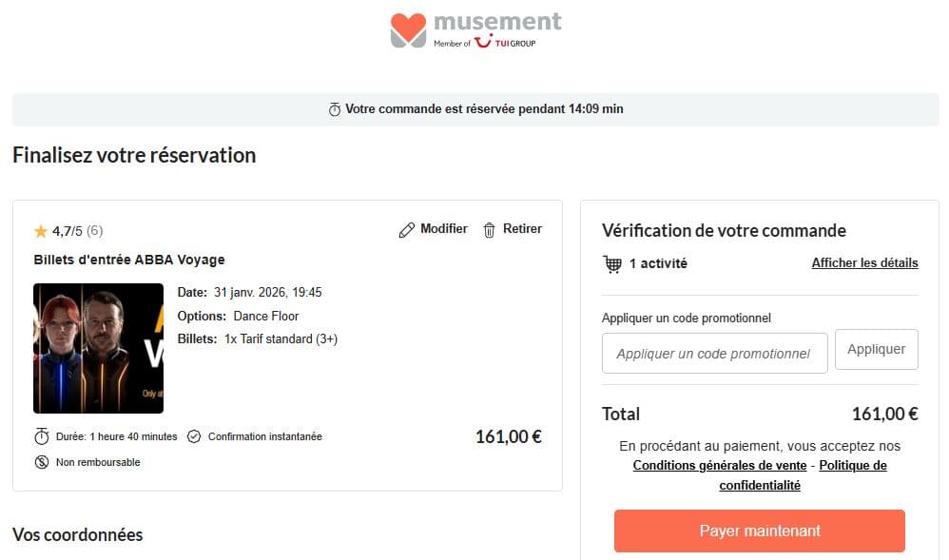
Task: Click the promo code input field
Action: click(x=714, y=353)
